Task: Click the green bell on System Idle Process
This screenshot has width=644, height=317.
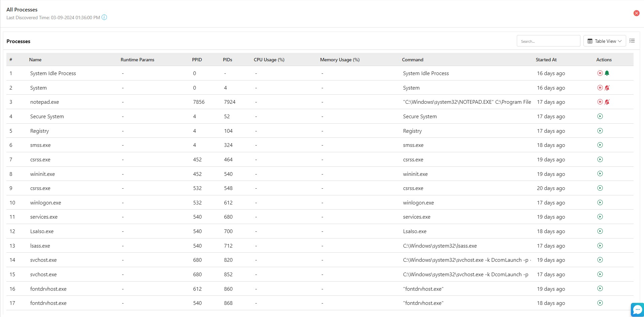Action: tap(607, 73)
